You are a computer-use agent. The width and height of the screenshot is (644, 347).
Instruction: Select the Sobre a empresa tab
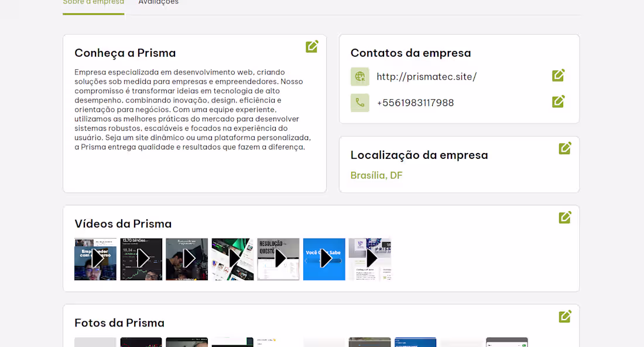click(93, 2)
